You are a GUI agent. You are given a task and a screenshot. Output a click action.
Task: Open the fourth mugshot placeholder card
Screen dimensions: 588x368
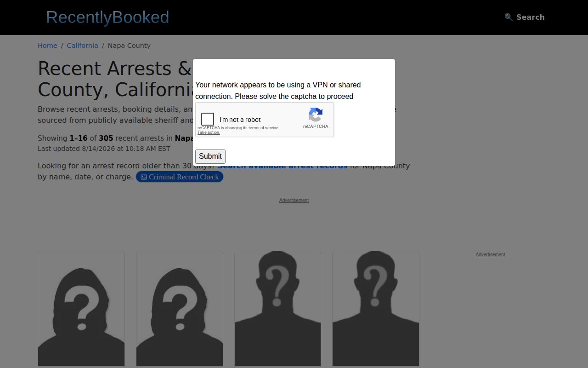(376, 309)
